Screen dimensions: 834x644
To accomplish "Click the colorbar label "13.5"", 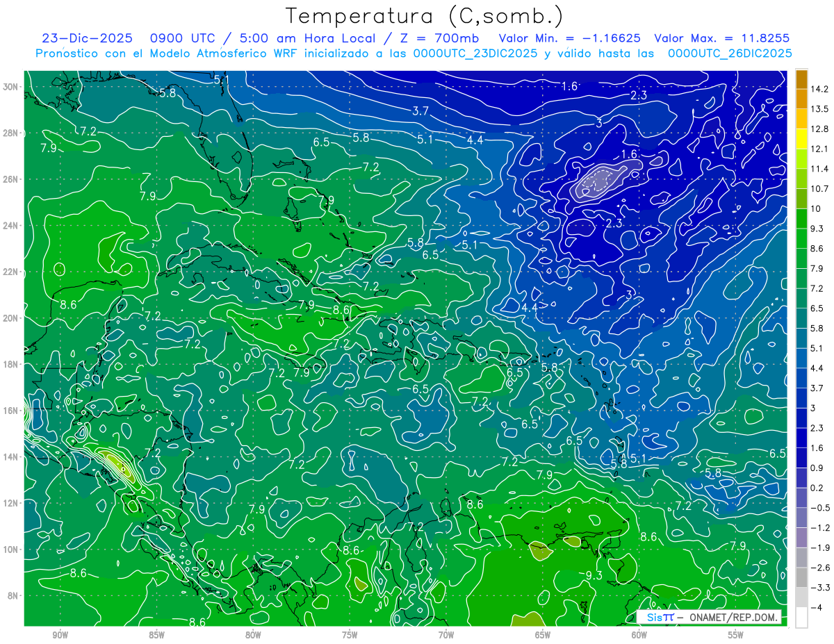I will (819, 109).
